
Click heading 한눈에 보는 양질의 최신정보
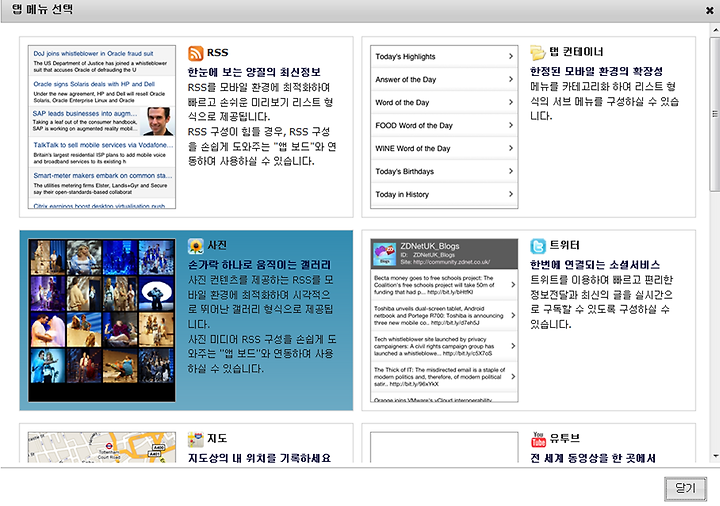point(254,72)
